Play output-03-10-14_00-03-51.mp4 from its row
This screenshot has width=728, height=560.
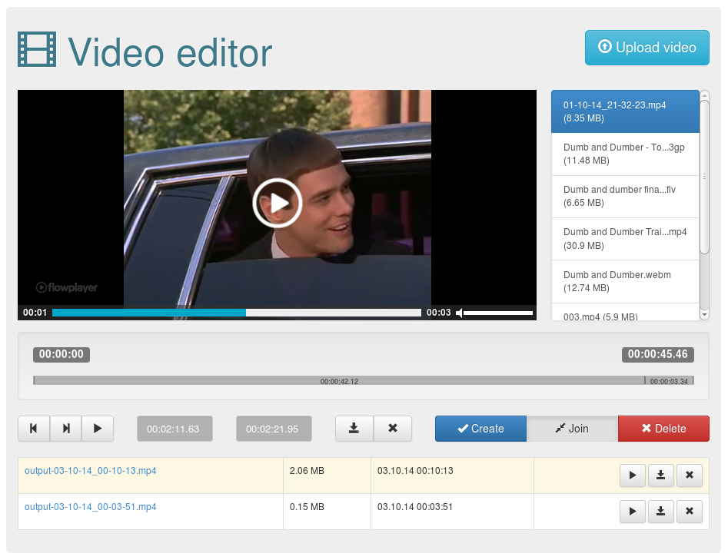click(633, 512)
